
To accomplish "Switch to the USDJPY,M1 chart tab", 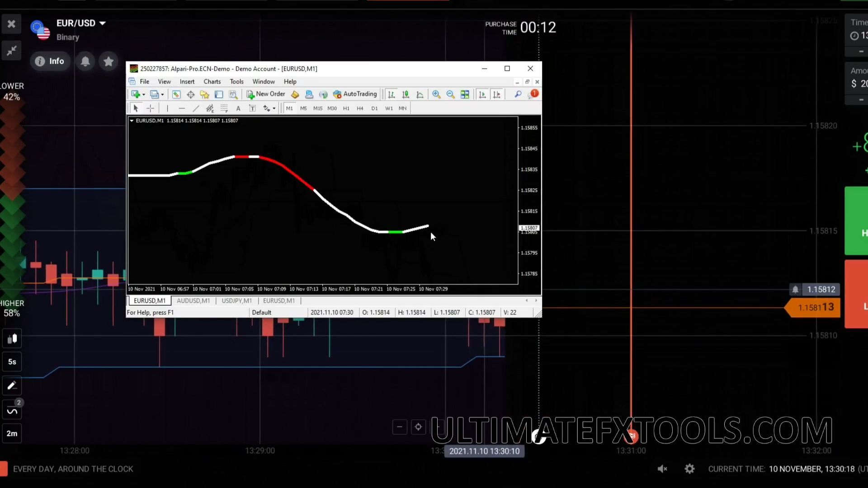I will (x=236, y=300).
